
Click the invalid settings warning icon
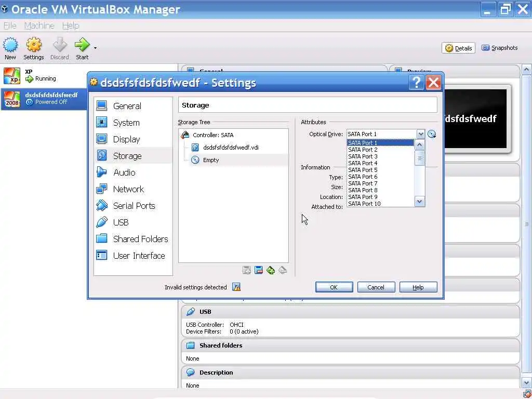[236, 287]
